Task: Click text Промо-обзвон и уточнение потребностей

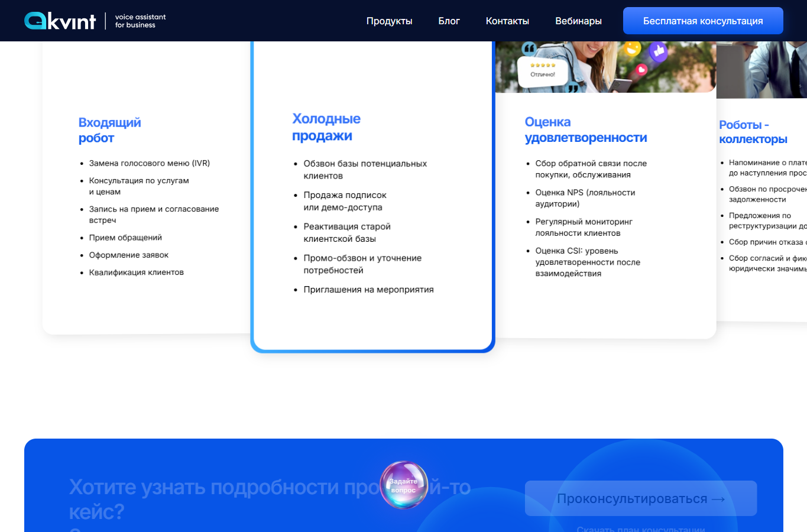Action: (x=362, y=264)
